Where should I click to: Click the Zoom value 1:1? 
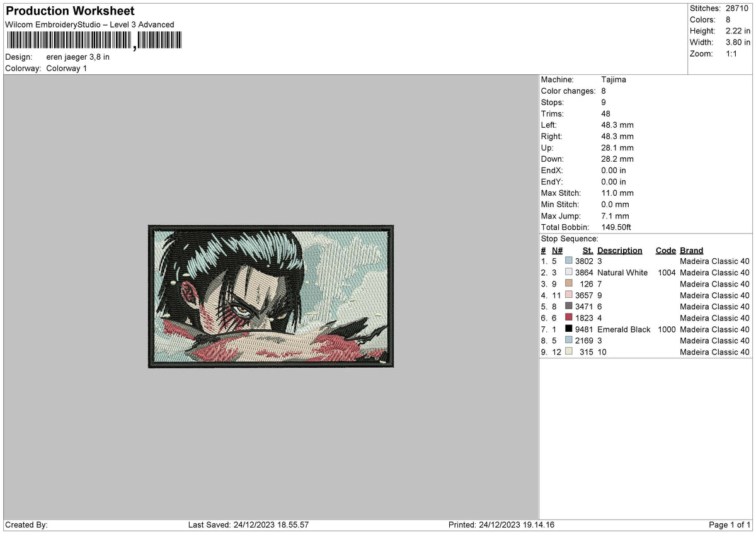[x=732, y=54]
